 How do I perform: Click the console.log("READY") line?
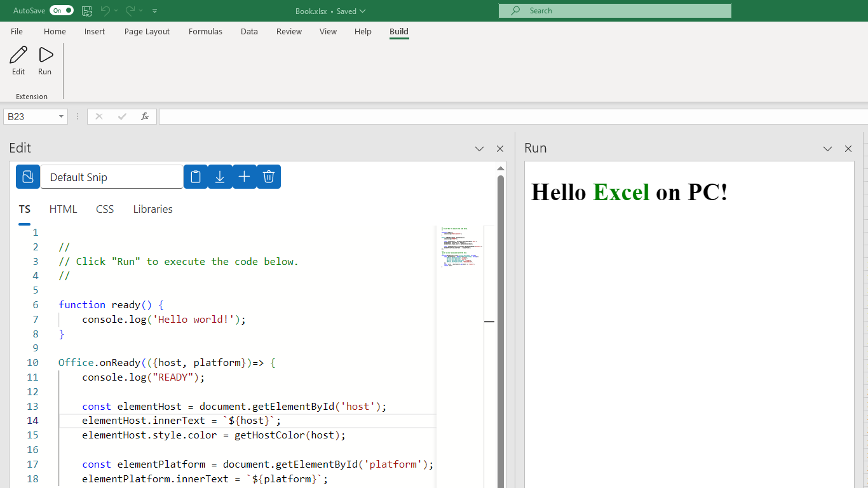pos(144,377)
